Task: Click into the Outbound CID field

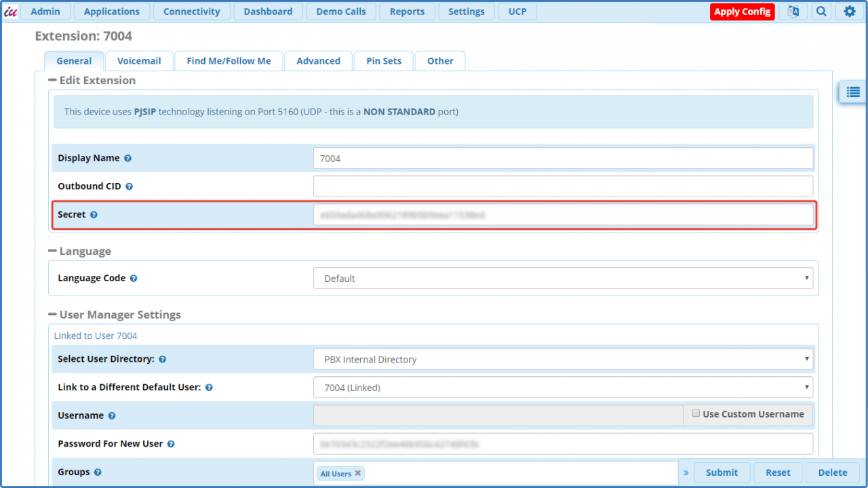Action: tap(563, 186)
